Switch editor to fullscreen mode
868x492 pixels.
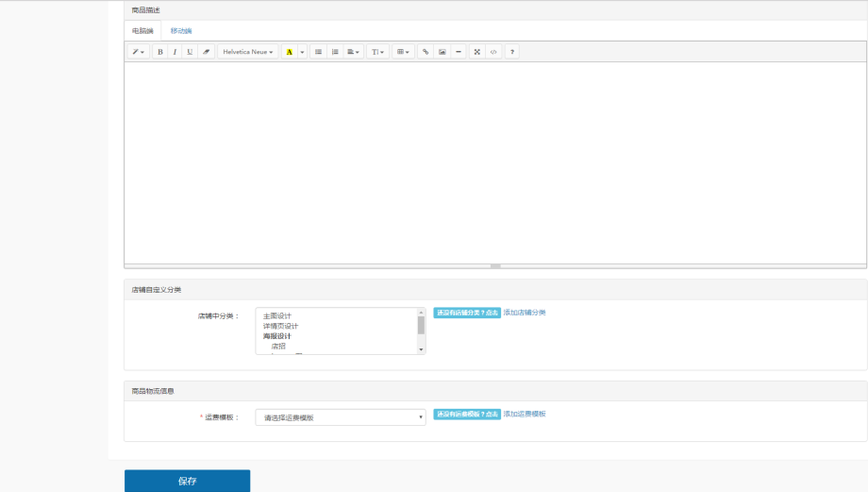476,52
